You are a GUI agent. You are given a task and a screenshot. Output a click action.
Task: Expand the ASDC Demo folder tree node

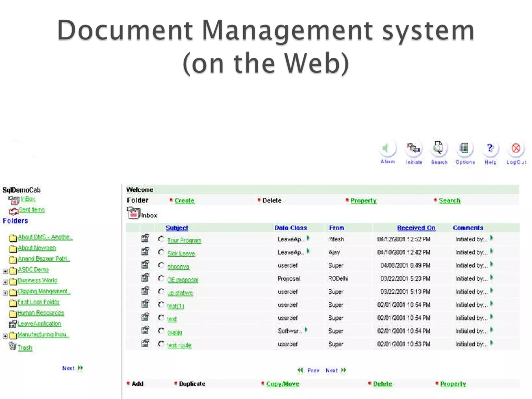[x=5, y=271]
